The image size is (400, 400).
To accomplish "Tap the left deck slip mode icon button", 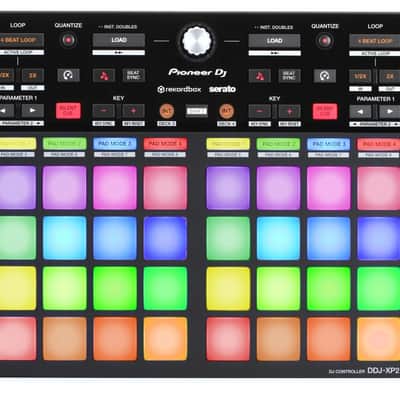I will [x=68, y=75].
